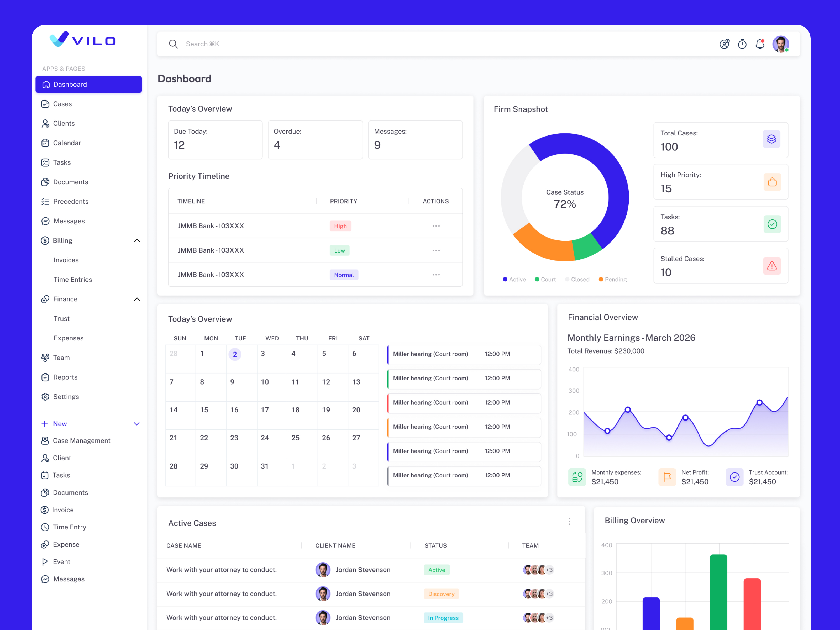Open actions menu for the Low priority row
This screenshot has width=840, height=630.
[436, 250]
